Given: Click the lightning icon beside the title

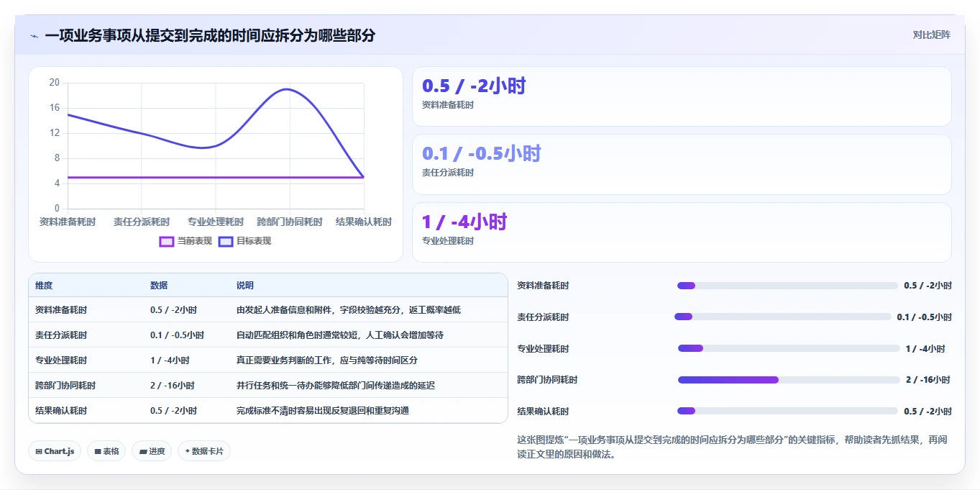Looking at the screenshot, I should tap(35, 36).
